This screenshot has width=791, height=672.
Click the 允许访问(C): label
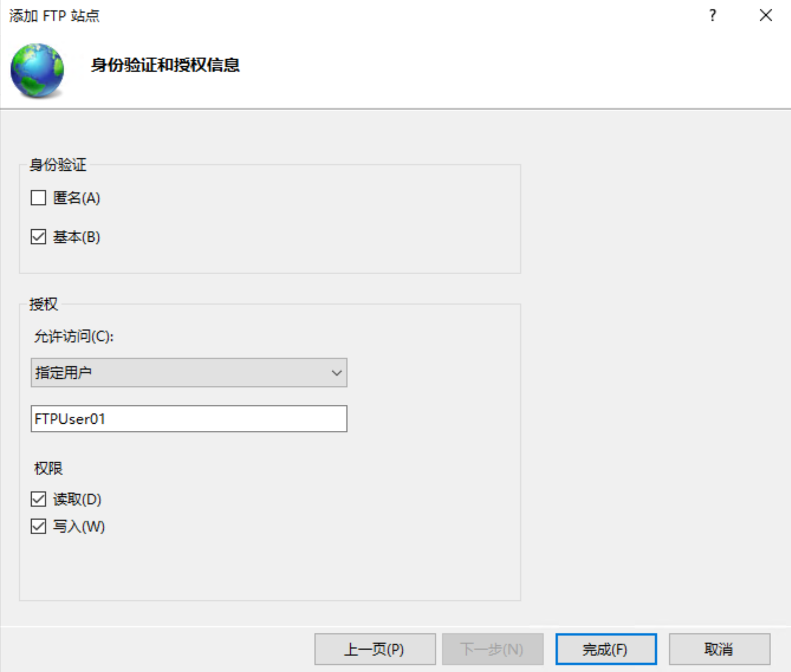(x=74, y=337)
